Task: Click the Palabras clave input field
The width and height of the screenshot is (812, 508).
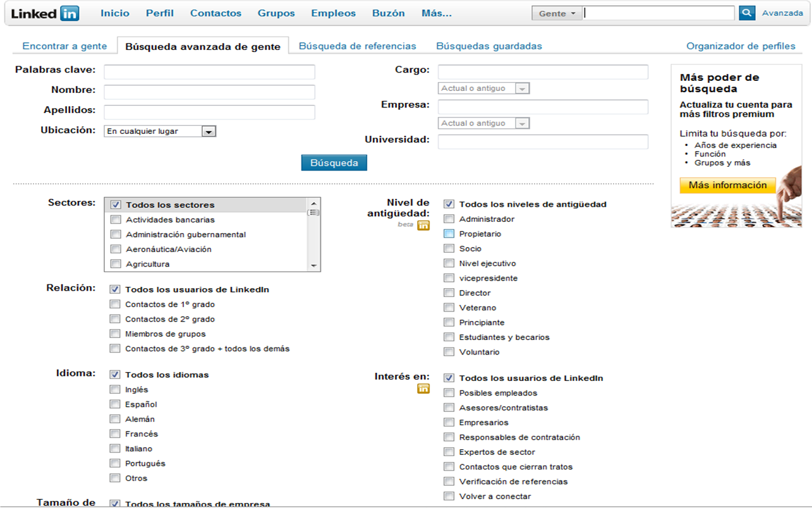Action: [209, 72]
